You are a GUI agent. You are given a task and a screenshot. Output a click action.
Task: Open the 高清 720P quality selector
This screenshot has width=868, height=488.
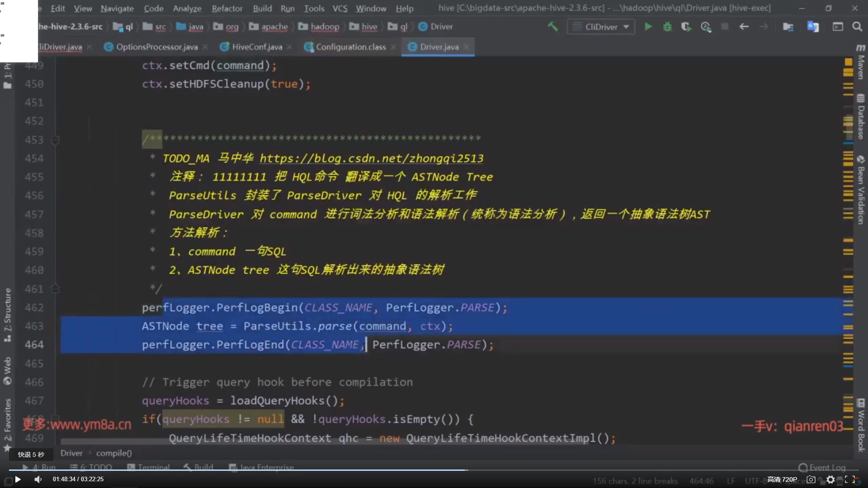pos(782,479)
